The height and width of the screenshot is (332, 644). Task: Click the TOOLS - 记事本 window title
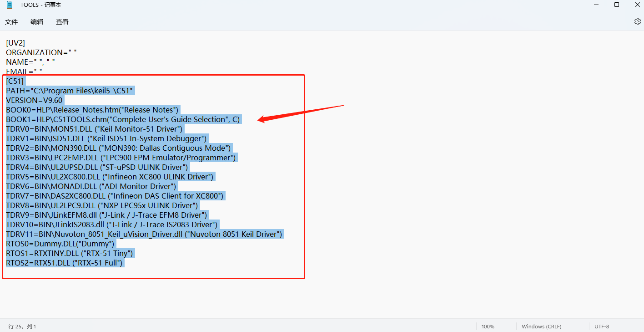40,5
